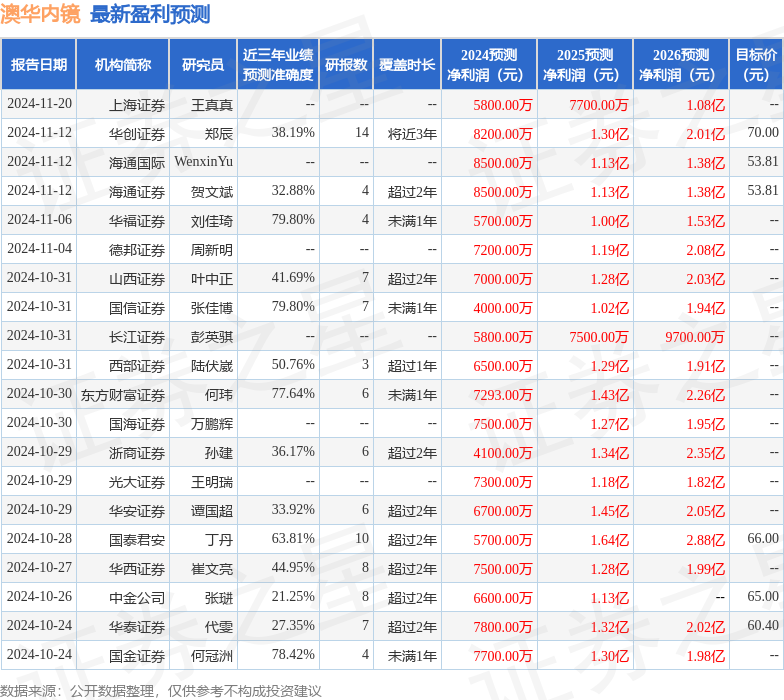
Task: Click analyst name 王明瑞
Action: click(x=212, y=482)
